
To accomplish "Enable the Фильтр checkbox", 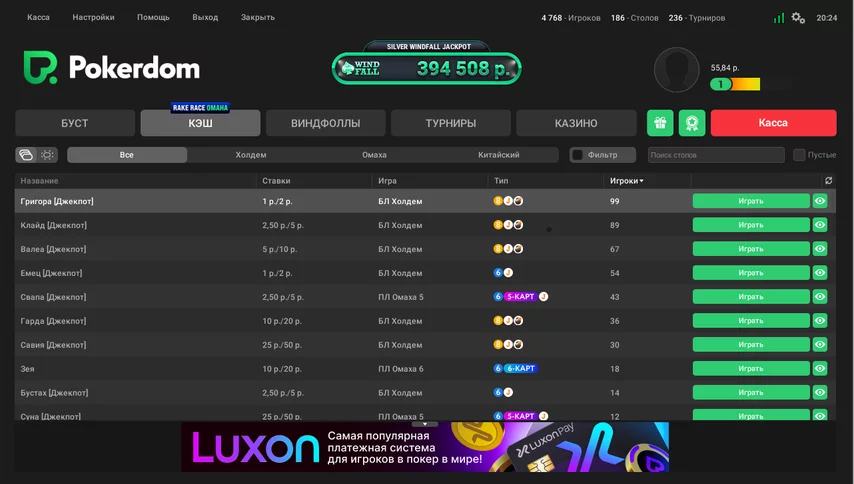I will coord(577,155).
